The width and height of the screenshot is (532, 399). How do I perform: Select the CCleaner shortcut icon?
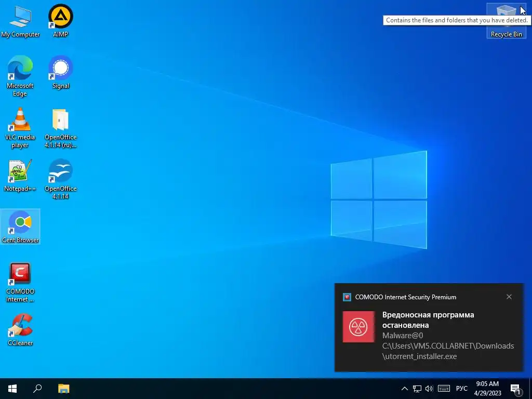coord(20,330)
